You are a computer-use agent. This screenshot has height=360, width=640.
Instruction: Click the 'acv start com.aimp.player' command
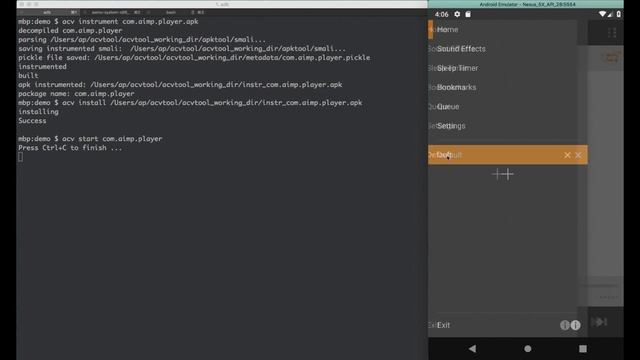pyautogui.click(x=112, y=139)
